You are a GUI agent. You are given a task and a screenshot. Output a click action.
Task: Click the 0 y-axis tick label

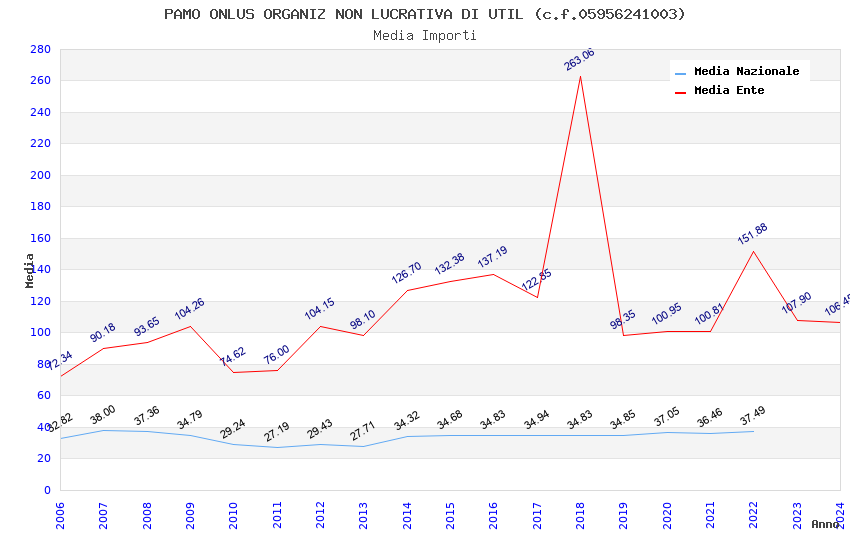(x=47, y=490)
